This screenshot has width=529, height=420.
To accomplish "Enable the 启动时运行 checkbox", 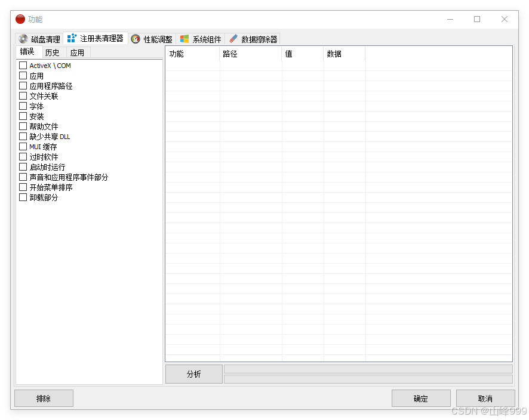I will [x=23, y=166].
